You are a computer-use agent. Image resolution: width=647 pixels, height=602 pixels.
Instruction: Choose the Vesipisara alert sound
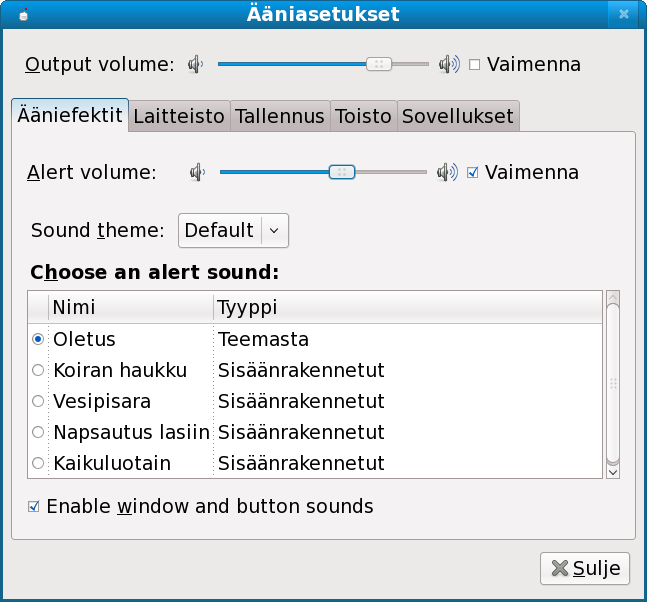pyautogui.click(x=38, y=401)
